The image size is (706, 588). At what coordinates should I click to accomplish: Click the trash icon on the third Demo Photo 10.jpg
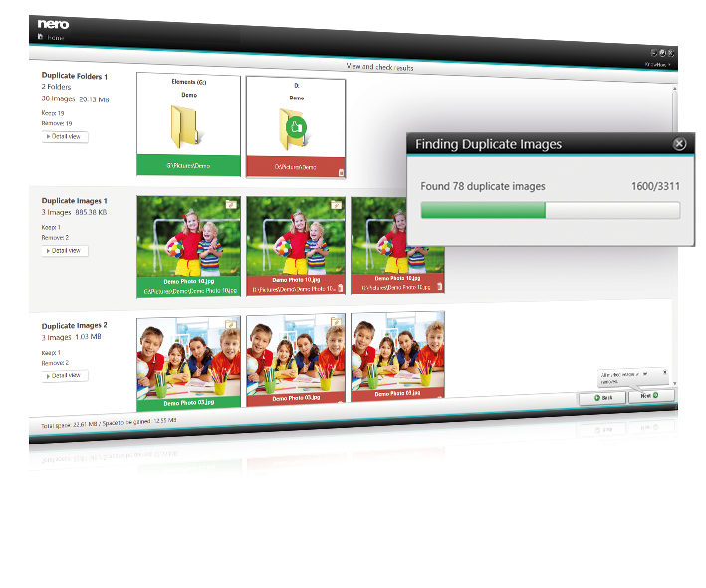pyautogui.click(x=439, y=286)
